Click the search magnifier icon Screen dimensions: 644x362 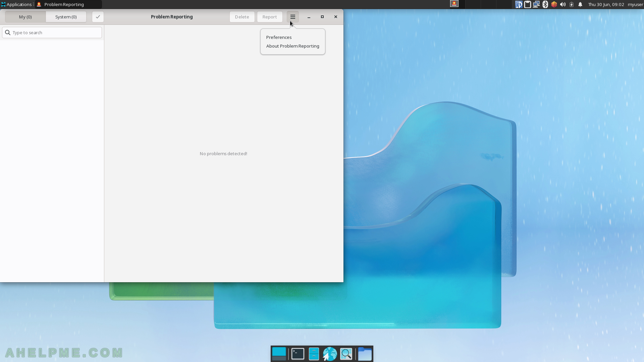click(x=8, y=33)
